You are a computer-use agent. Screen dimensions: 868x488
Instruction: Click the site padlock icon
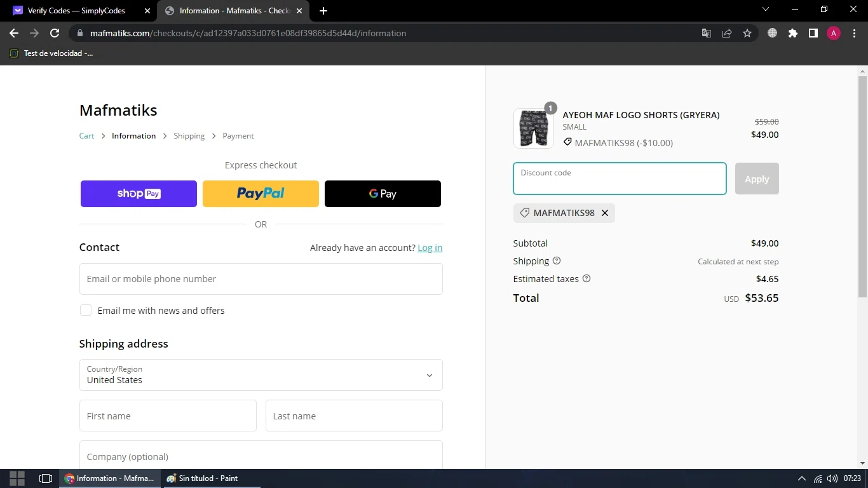pyautogui.click(x=79, y=33)
